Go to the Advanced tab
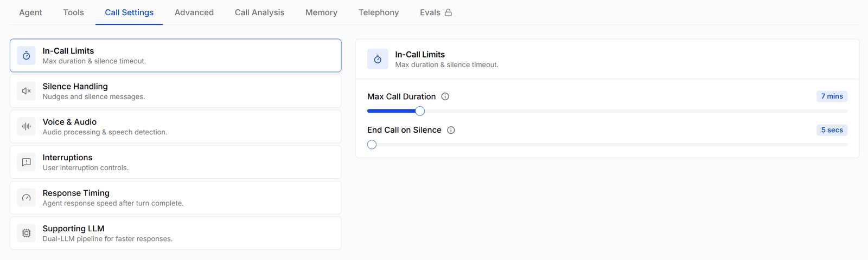Image resolution: width=868 pixels, height=260 pixels. point(194,12)
